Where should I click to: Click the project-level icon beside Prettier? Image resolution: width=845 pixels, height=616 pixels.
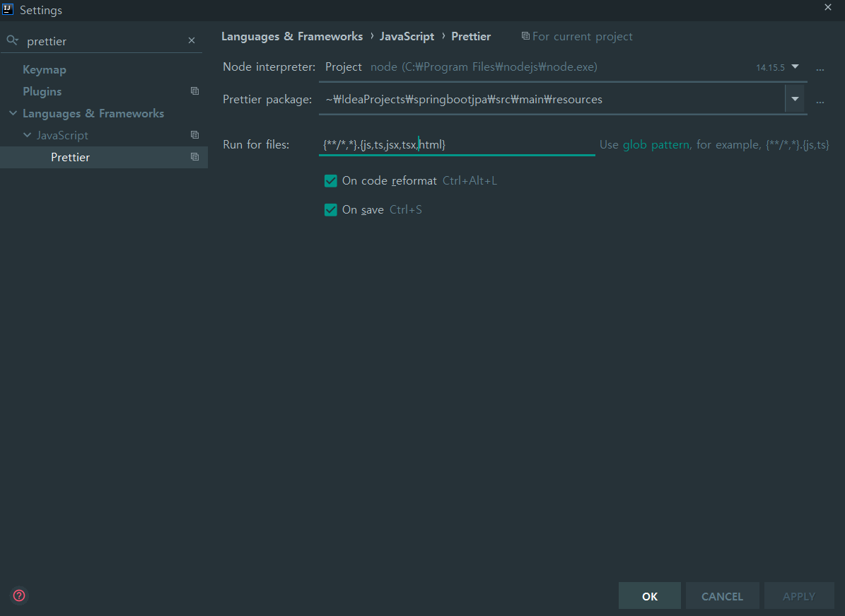[x=194, y=157]
